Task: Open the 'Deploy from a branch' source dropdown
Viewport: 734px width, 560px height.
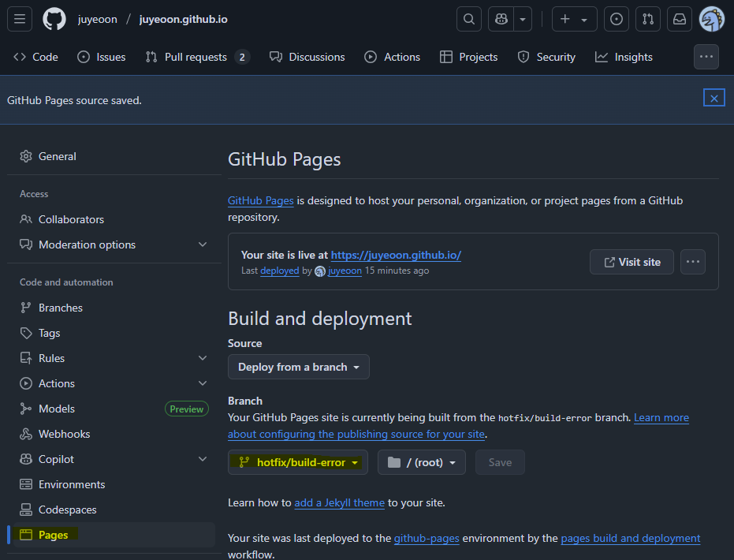Action: [x=299, y=367]
